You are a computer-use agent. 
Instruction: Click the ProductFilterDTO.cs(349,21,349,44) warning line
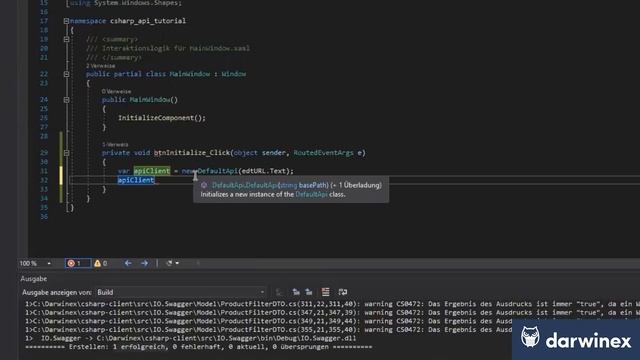tap(268, 321)
